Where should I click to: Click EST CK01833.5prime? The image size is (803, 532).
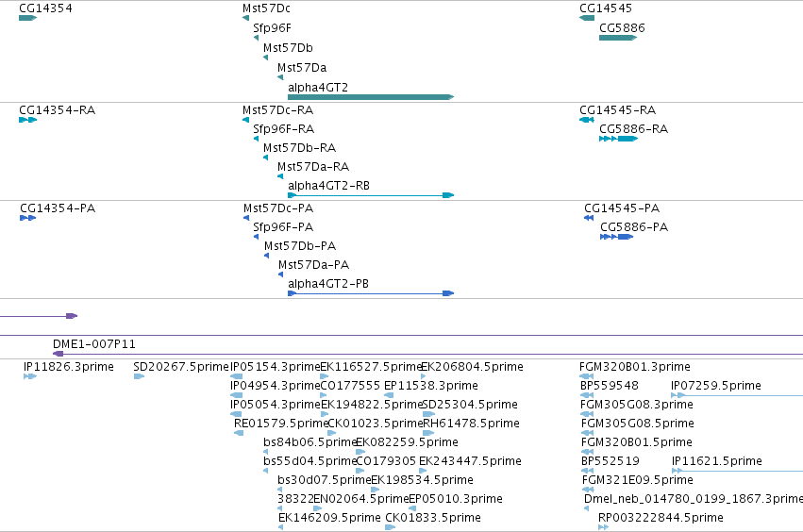click(433, 518)
